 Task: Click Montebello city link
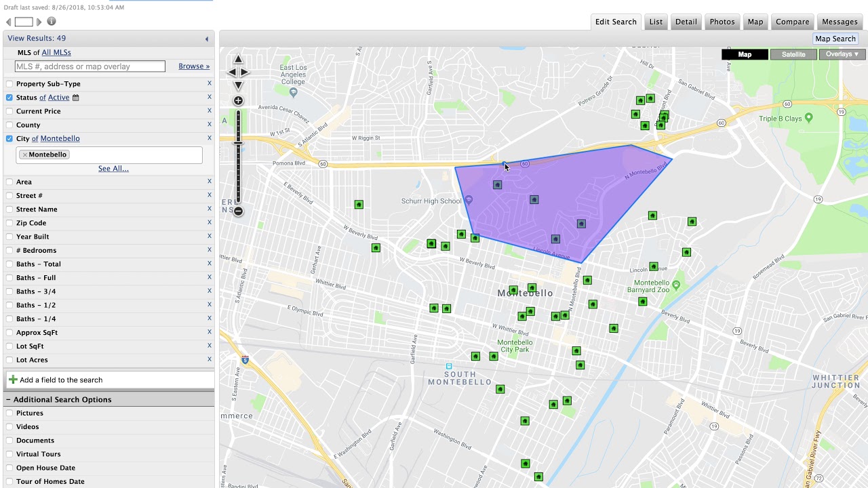60,138
